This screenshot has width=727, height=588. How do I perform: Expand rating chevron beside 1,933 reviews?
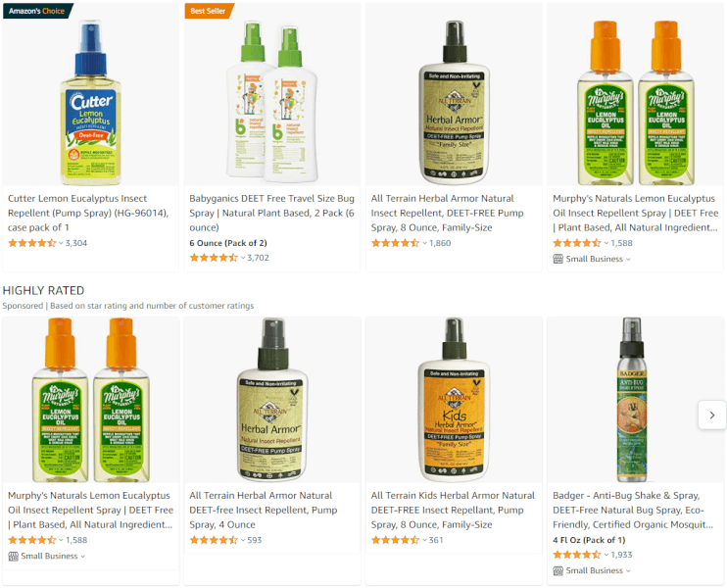click(x=606, y=555)
